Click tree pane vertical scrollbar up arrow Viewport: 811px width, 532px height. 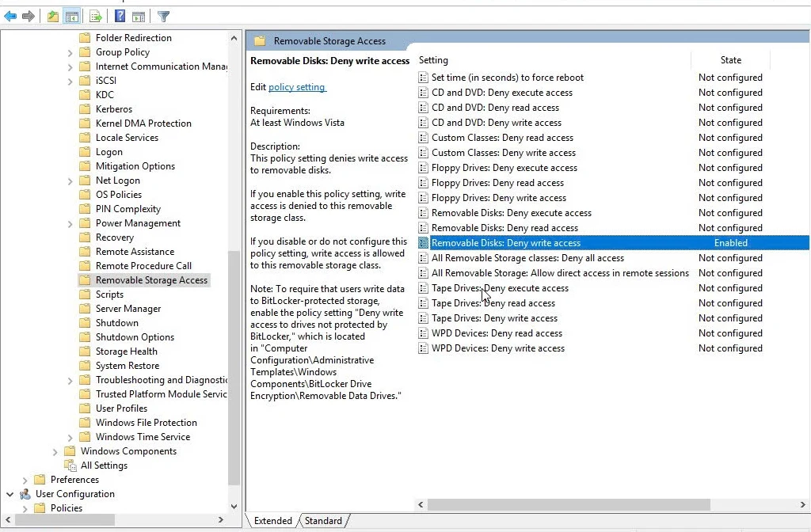click(x=234, y=38)
